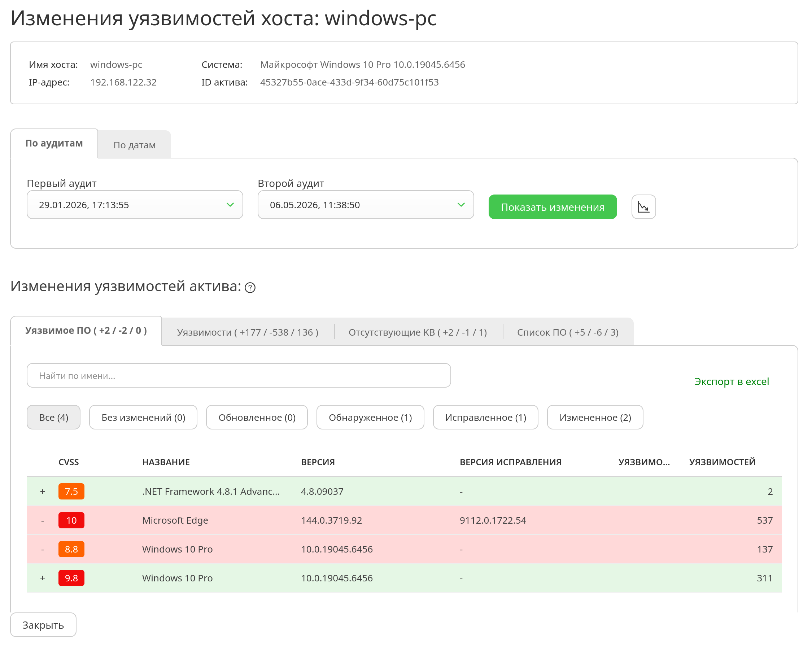Click the truncated 'УЯЗВИМО...' column header

point(644,462)
